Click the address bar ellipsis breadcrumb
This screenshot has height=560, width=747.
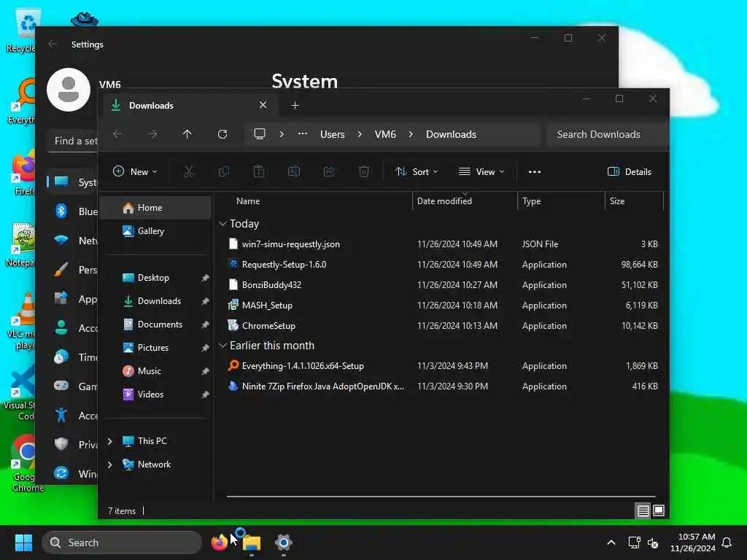303,134
